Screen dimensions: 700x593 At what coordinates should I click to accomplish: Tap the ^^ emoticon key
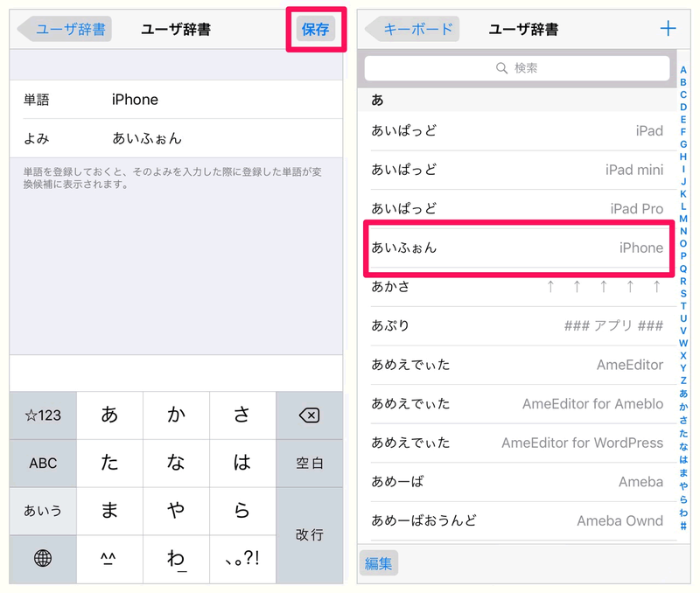[109, 559]
